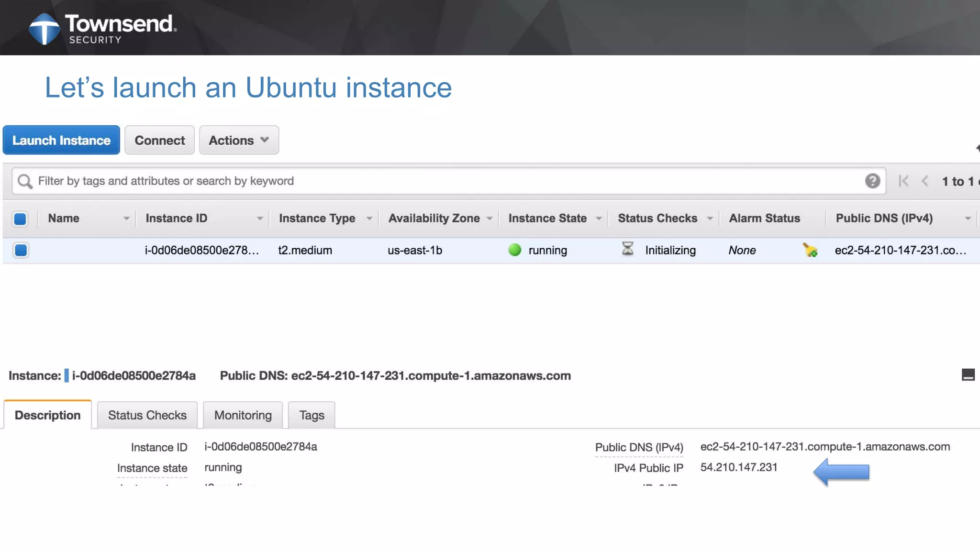Open the Actions dropdown menu
980x551 pixels.
click(239, 140)
